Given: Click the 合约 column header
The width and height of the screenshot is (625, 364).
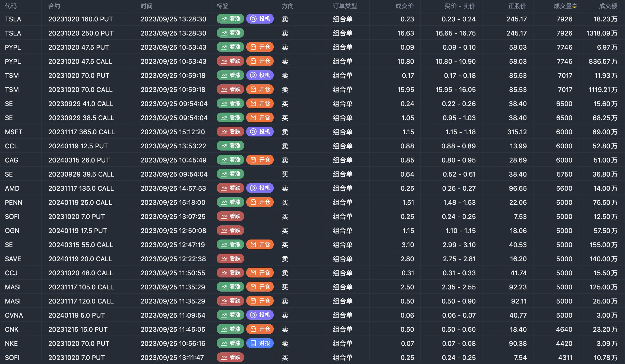Looking at the screenshot, I should 54,6.
